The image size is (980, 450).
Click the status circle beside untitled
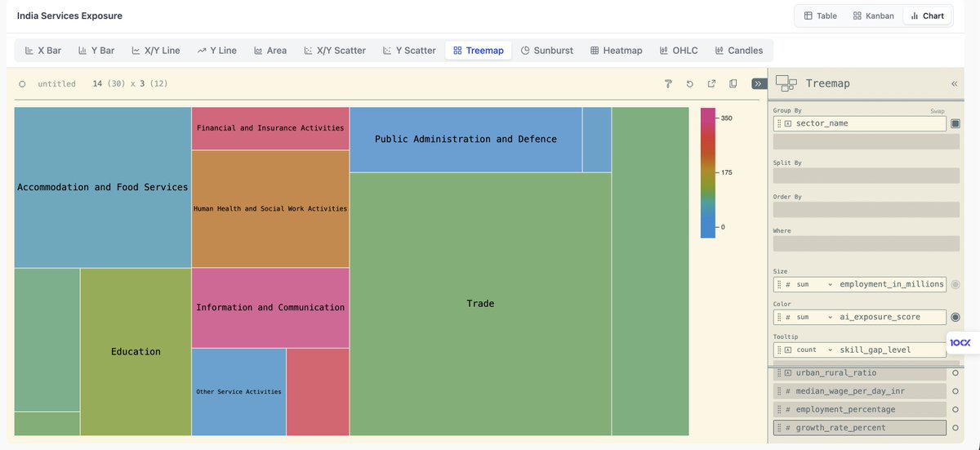coord(22,84)
